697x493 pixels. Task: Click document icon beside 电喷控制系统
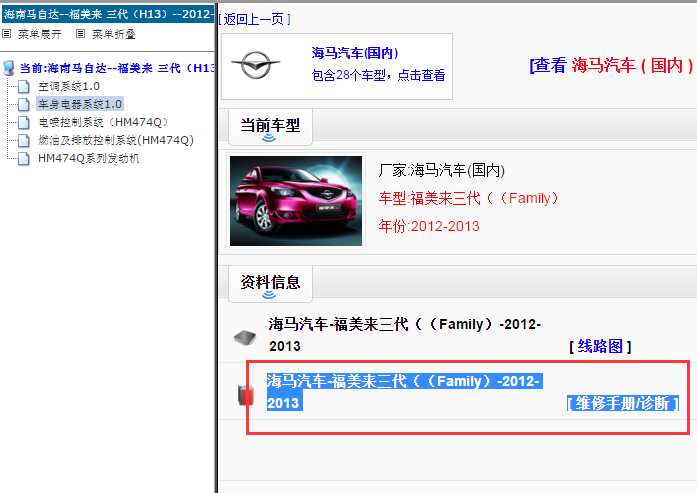click(x=24, y=122)
